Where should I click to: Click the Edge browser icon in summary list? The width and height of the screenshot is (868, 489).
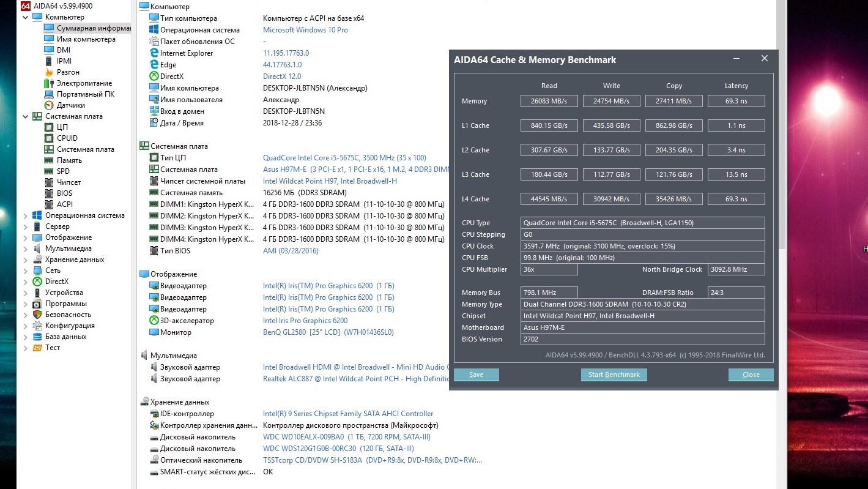pos(154,65)
